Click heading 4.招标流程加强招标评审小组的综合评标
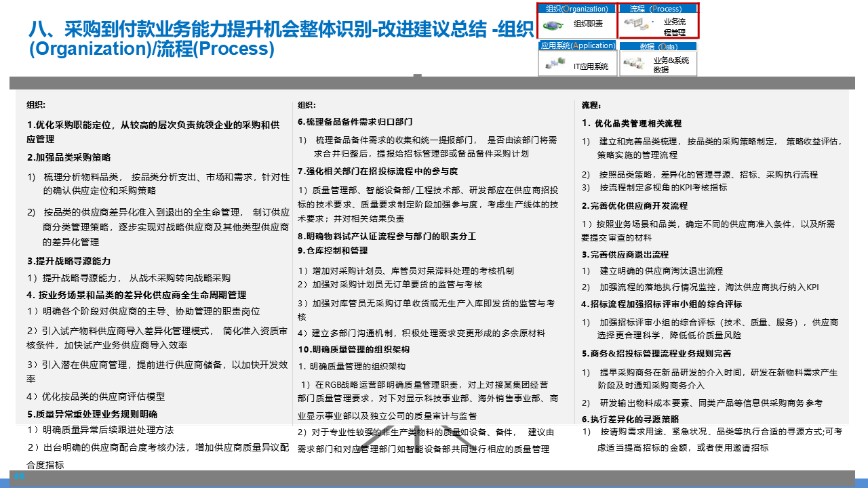 (x=662, y=304)
